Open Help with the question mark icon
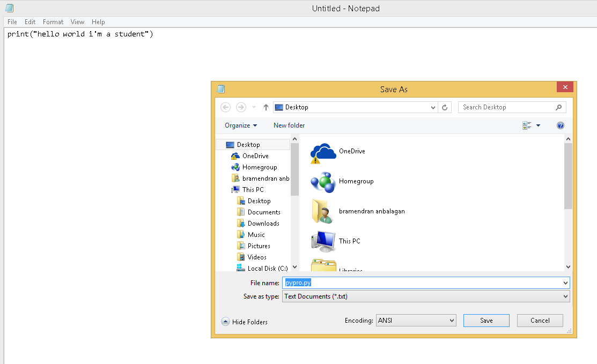597x364 pixels. tap(561, 125)
